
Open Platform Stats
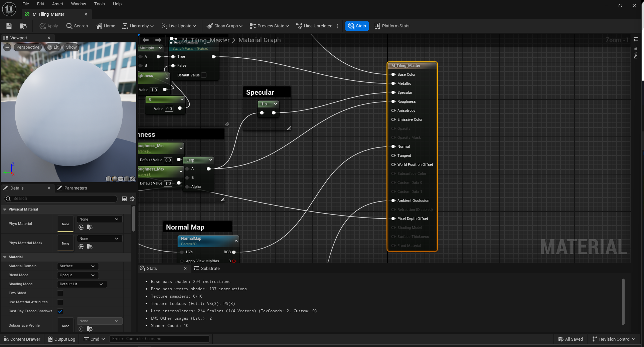(x=391, y=26)
